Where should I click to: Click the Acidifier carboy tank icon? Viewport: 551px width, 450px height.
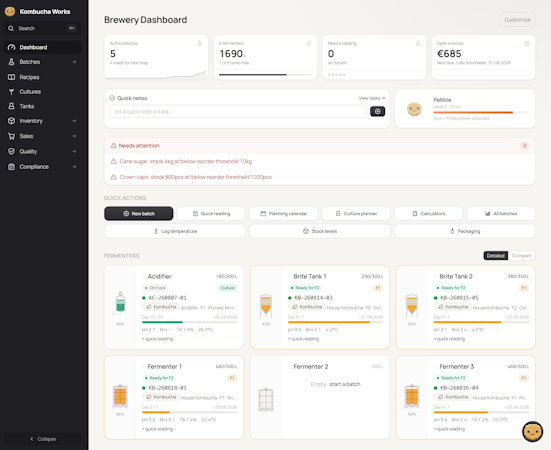pos(120,302)
